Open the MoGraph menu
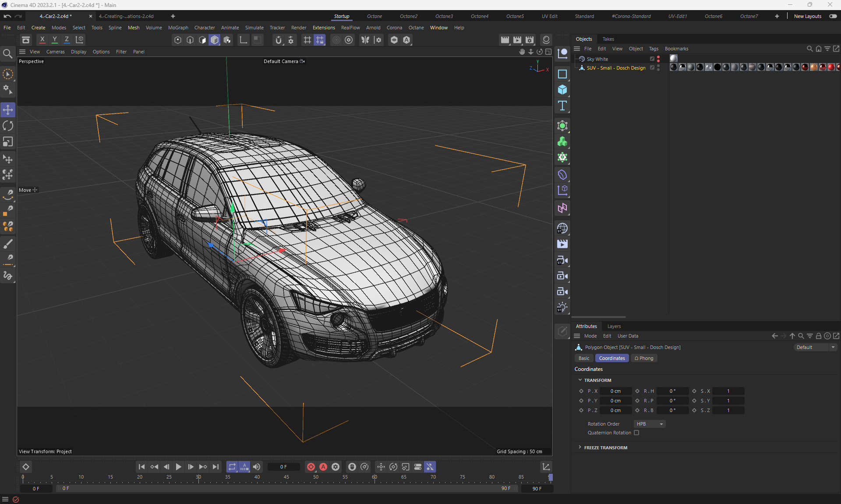 [178, 28]
